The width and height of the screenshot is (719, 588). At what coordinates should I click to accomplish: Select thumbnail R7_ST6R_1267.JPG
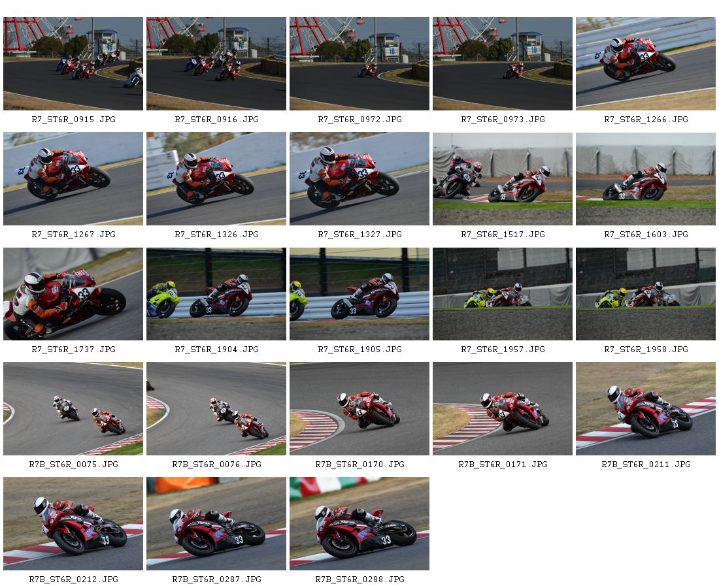click(x=73, y=179)
